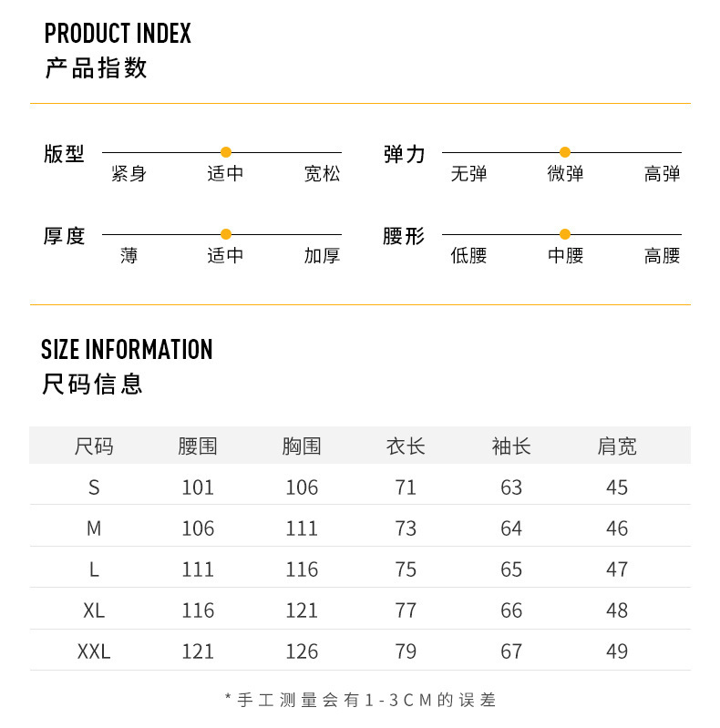720x728 pixels.
Task: Select the S size row label
Action: 94,487
